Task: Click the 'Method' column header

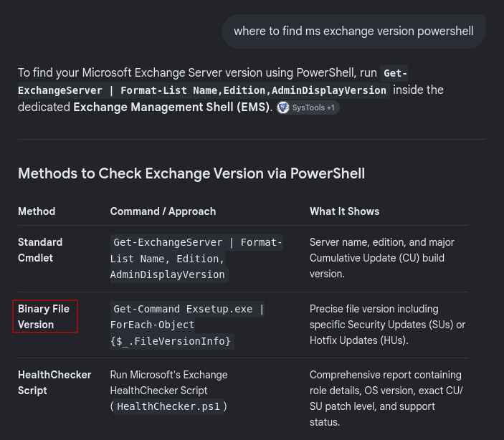Action: click(37, 211)
